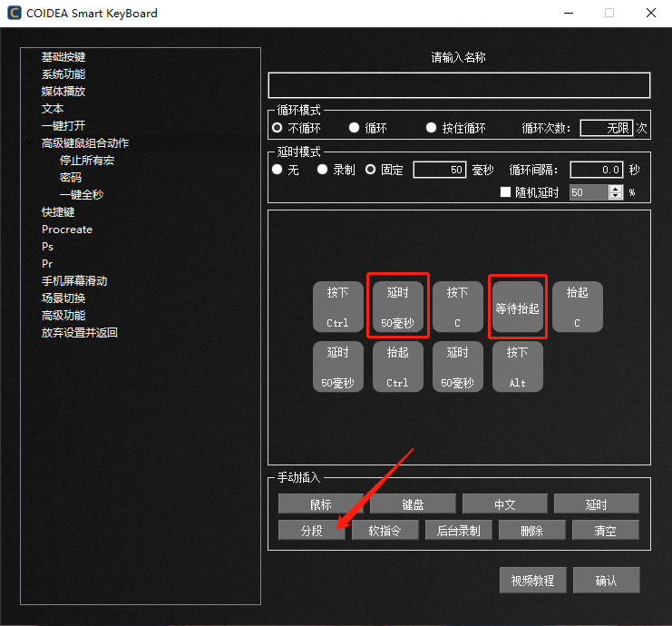672x626 pixels.
Task: Select the 按下 Alt action block
Action: tap(517, 367)
